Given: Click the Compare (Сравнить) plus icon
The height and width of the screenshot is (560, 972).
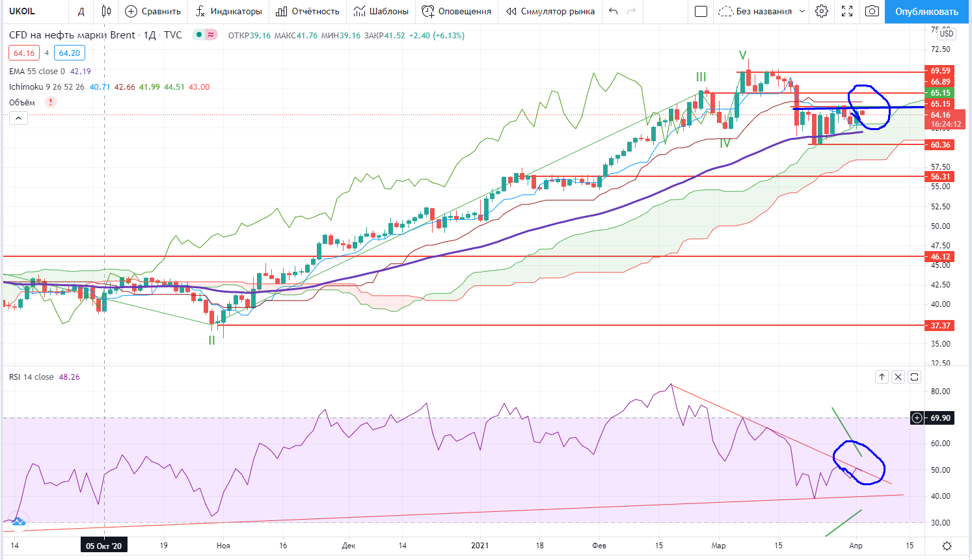Looking at the screenshot, I should tap(131, 11).
